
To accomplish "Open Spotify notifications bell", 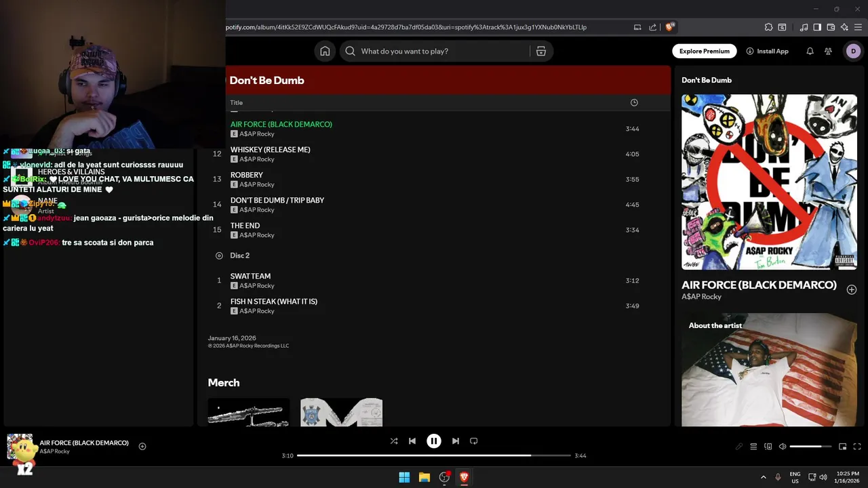I will 810,52.
